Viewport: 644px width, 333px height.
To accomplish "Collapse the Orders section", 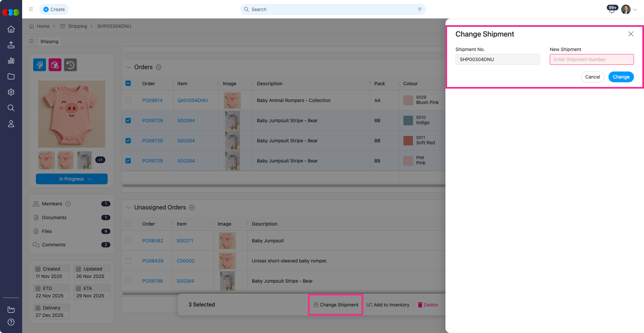I will pyautogui.click(x=128, y=67).
